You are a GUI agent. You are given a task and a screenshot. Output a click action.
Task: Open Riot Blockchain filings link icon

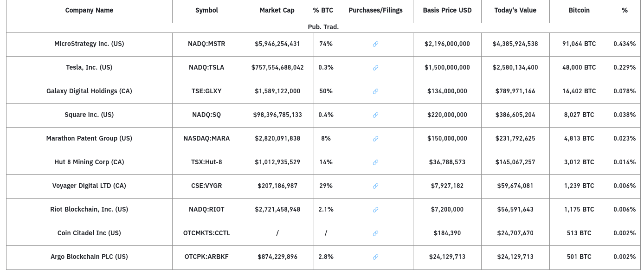[x=375, y=210]
